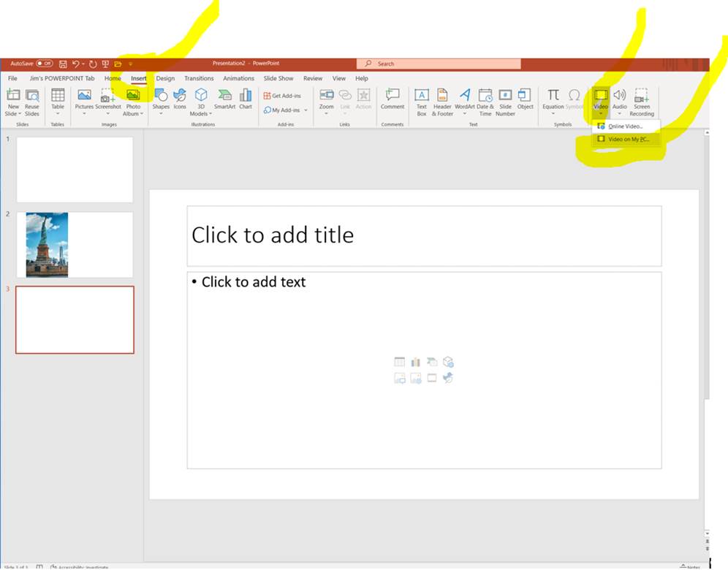Select the Statue of Liberty slide thumbnail

click(75, 245)
